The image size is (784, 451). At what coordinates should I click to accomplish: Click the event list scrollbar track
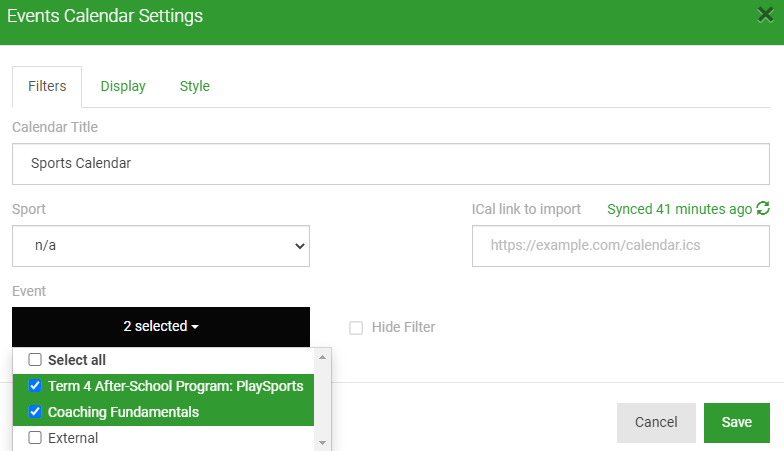click(x=322, y=400)
